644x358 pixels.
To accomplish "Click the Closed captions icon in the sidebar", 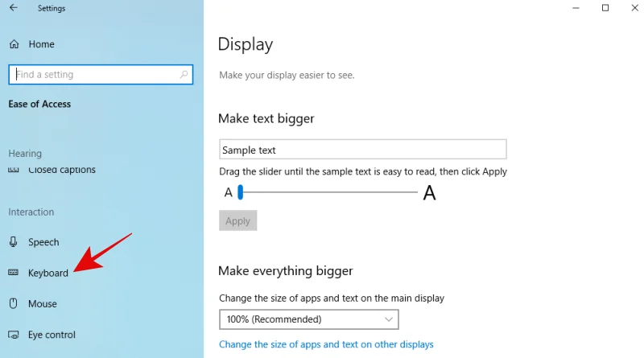I will coord(14,170).
